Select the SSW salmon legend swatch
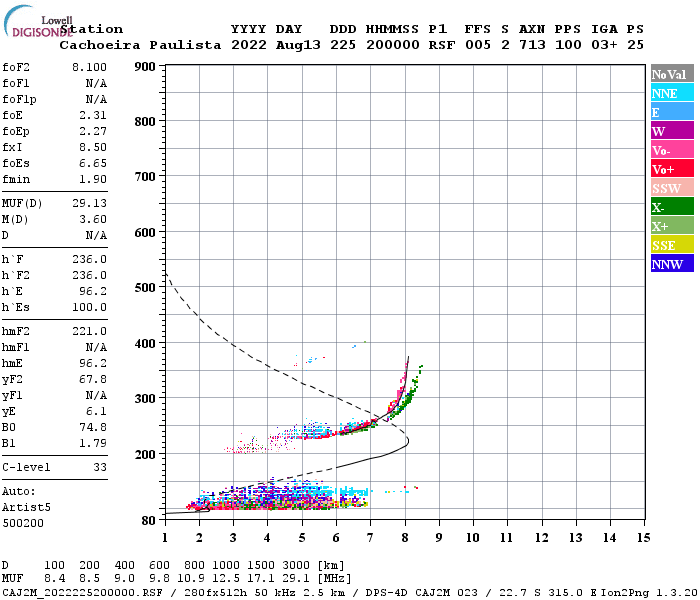 click(672, 188)
